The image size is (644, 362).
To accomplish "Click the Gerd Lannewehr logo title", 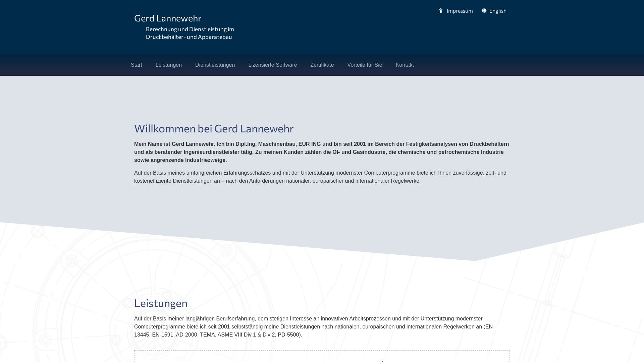I will [168, 18].
